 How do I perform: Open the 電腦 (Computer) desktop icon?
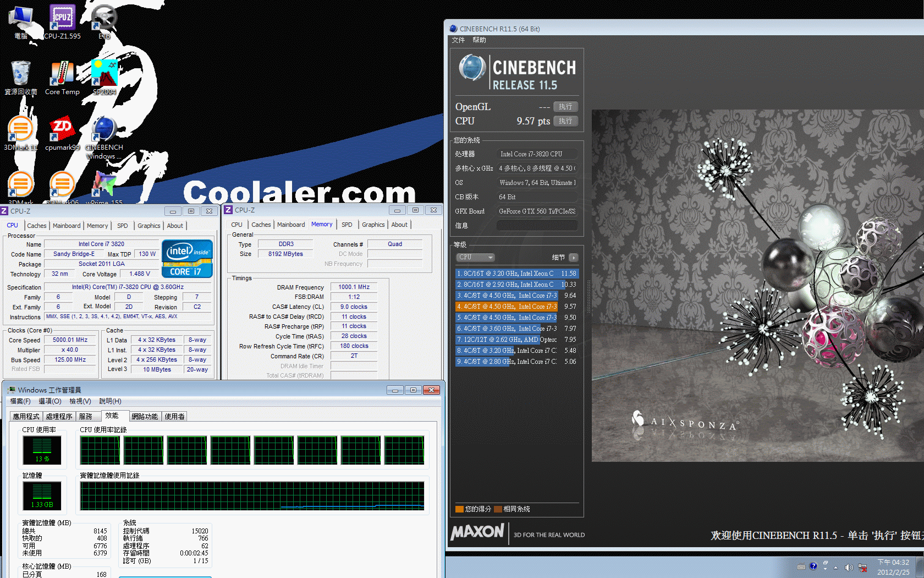21,22
